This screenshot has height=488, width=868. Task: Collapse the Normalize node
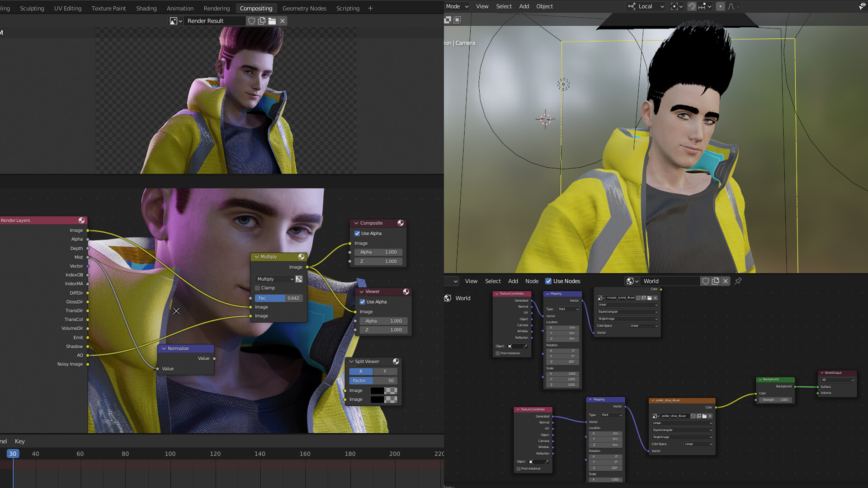pos(164,348)
